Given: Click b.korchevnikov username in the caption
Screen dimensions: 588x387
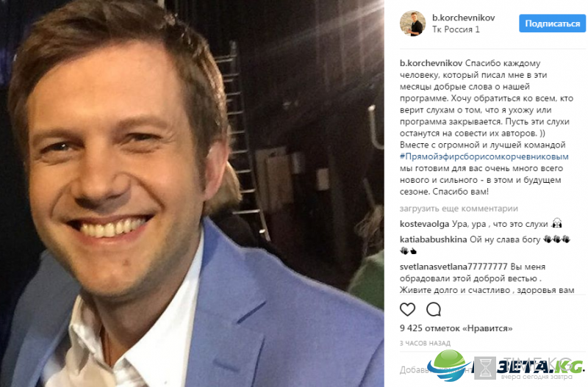Looking at the screenshot, I should point(431,63).
